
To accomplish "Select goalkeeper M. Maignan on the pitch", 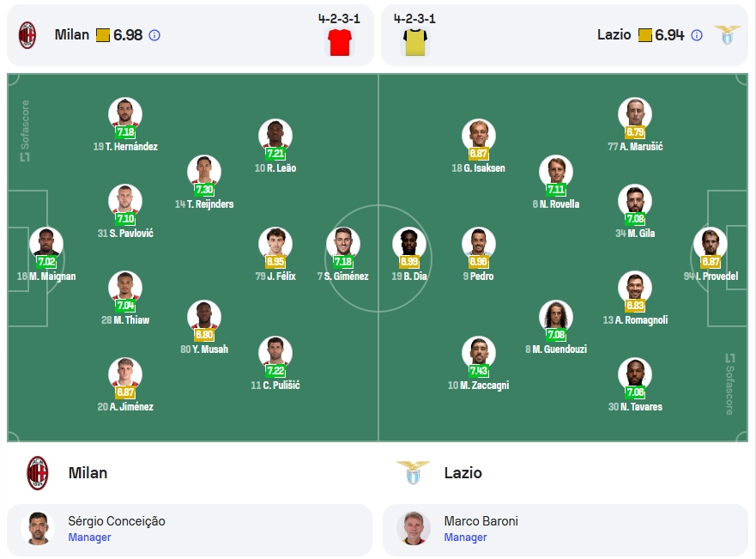I will pos(46,244).
